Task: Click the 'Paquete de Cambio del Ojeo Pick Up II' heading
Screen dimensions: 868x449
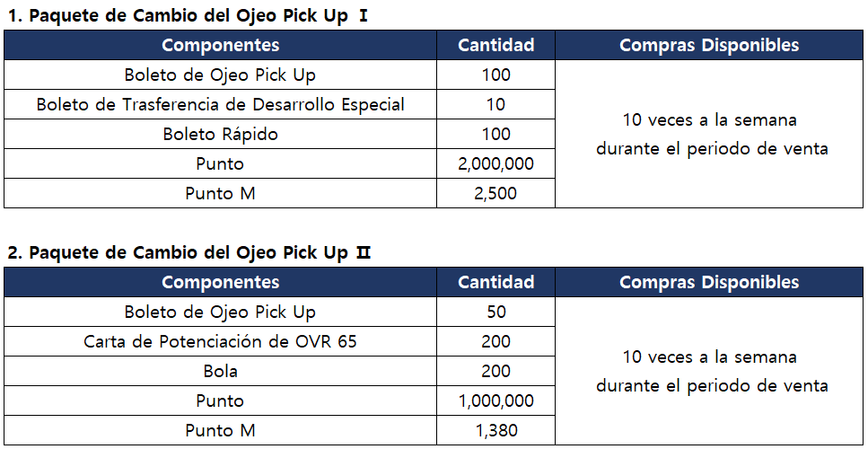Action: (189, 252)
